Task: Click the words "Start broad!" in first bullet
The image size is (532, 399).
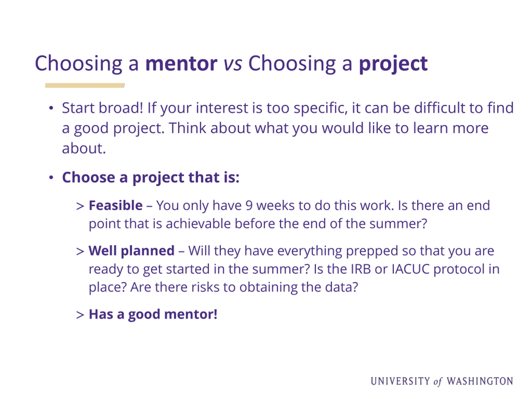Action: click(x=102, y=108)
